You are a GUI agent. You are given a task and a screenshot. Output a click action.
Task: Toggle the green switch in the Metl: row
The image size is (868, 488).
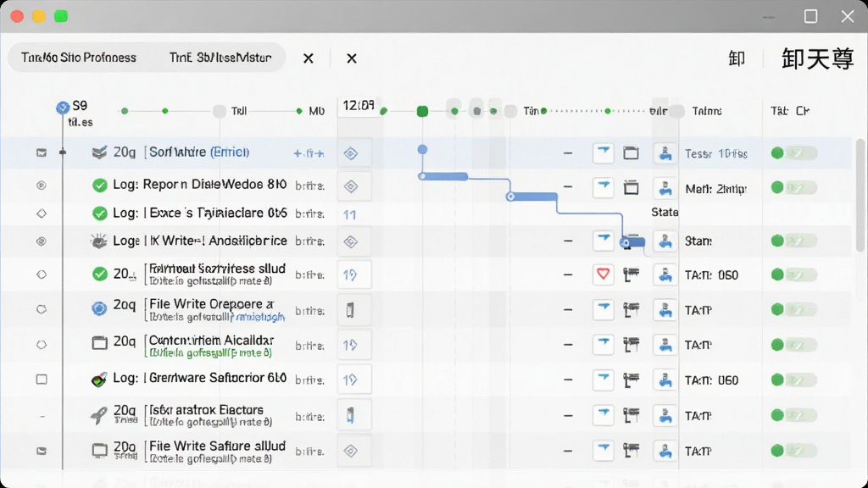tap(793, 188)
